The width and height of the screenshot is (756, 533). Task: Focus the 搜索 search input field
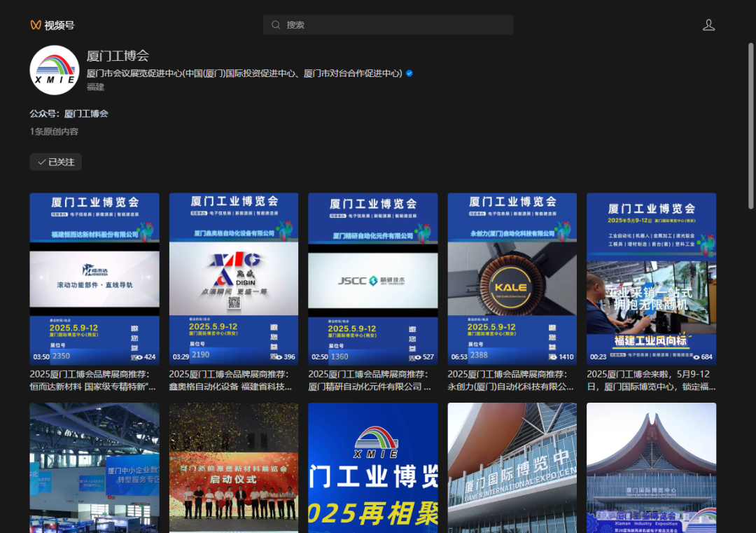[388, 25]
